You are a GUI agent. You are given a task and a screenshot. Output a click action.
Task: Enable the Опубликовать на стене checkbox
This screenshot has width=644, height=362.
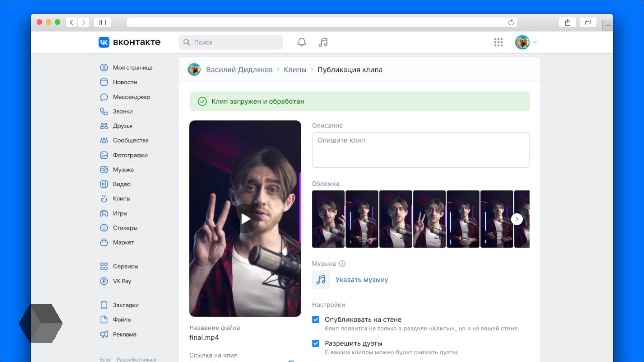coord(316,319)
